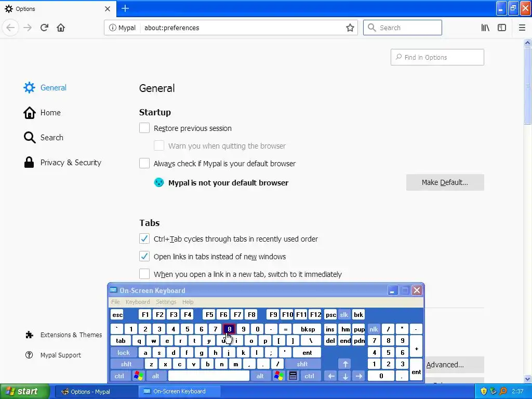Click the toolbar Search box
Viewport: 532px width, 399px height.
pos(403,28)
